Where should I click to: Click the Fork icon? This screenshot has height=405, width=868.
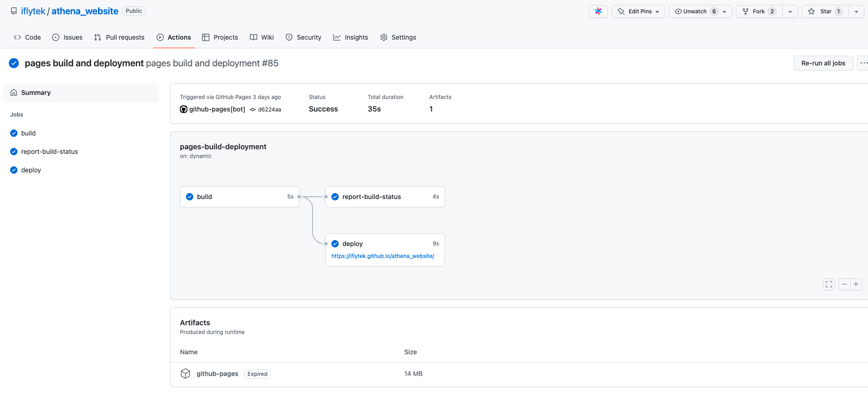[746, 12]
